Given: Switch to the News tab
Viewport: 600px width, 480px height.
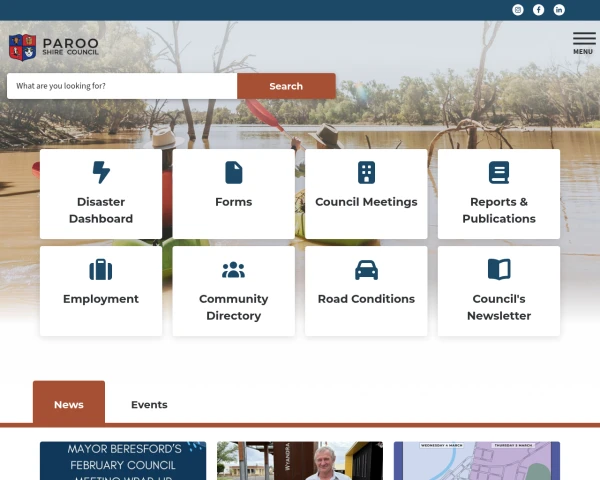Looking at the screenshot, I should pos(69,404).
